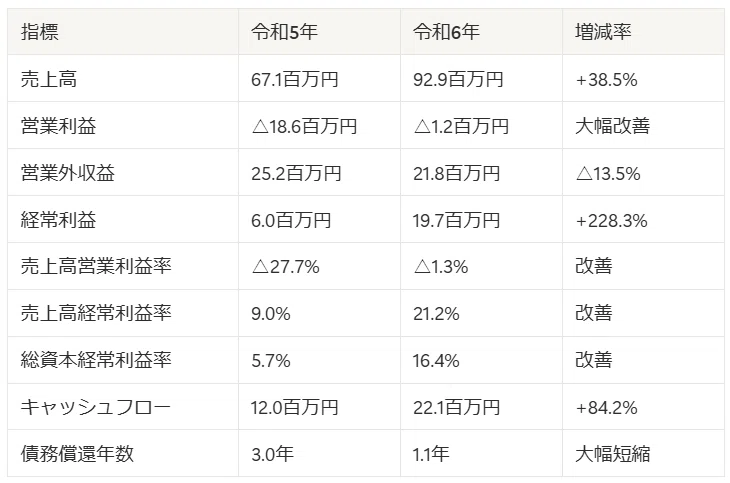Select the 92.9百万円 sales cell
The image size is (730, 483).
[x=458, y=79]
